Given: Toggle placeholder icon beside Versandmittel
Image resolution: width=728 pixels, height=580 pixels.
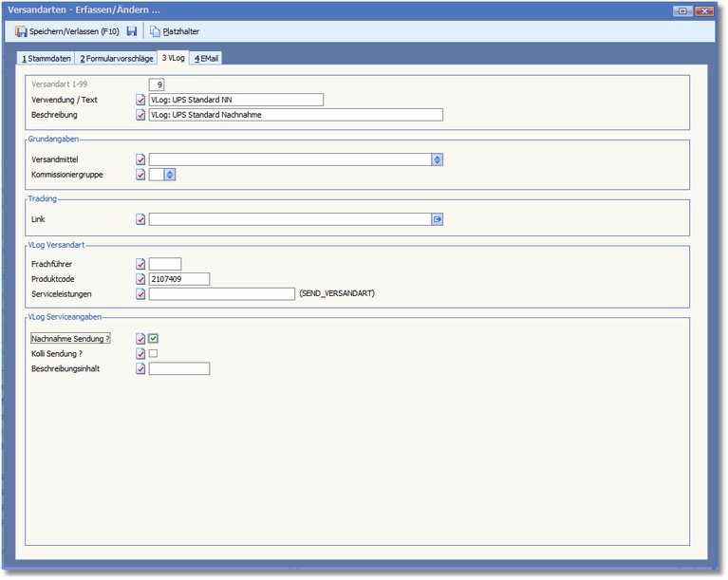Looking at the screenshot, I should pos(140,159).
